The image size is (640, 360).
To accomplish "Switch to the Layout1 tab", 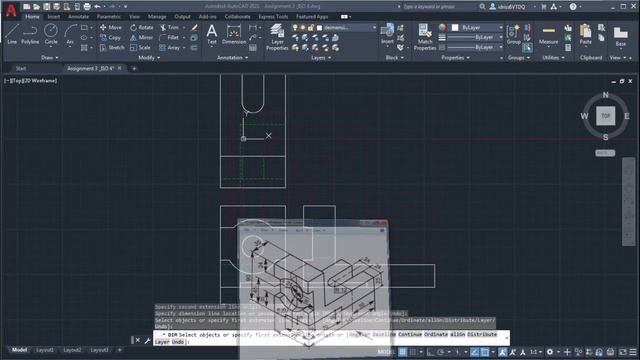I will click(x=45, y=350).
